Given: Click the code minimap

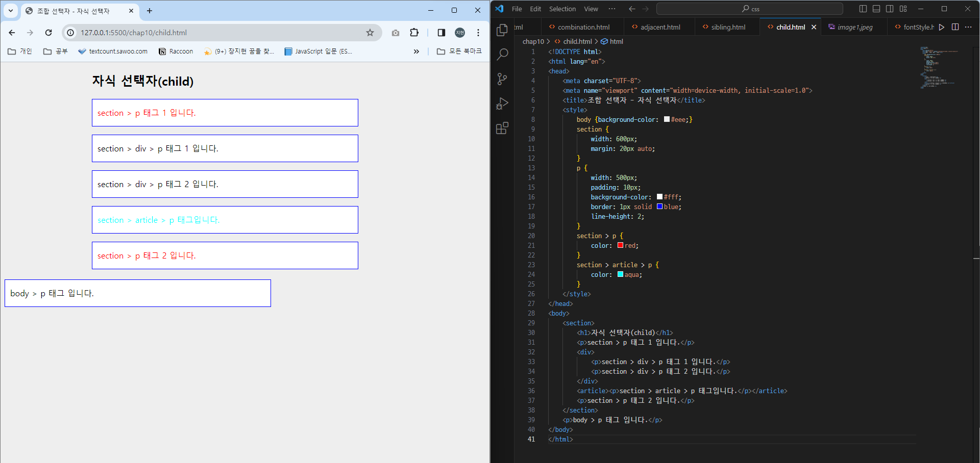Looking at the screenshot, I should pos(939,67).
